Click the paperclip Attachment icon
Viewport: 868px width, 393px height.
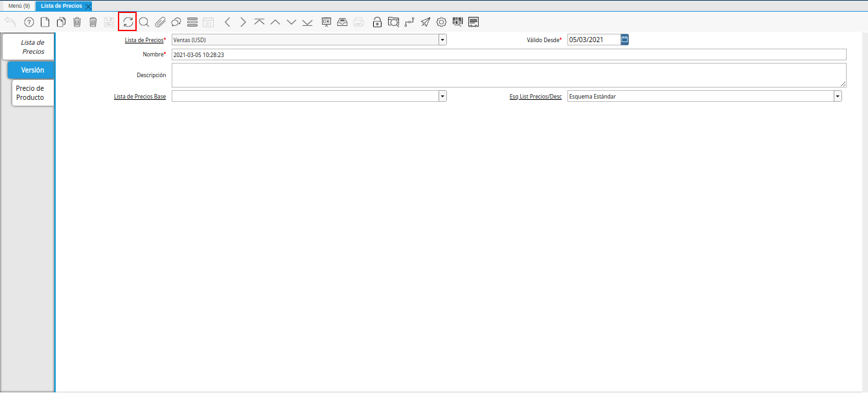[160, 22]
